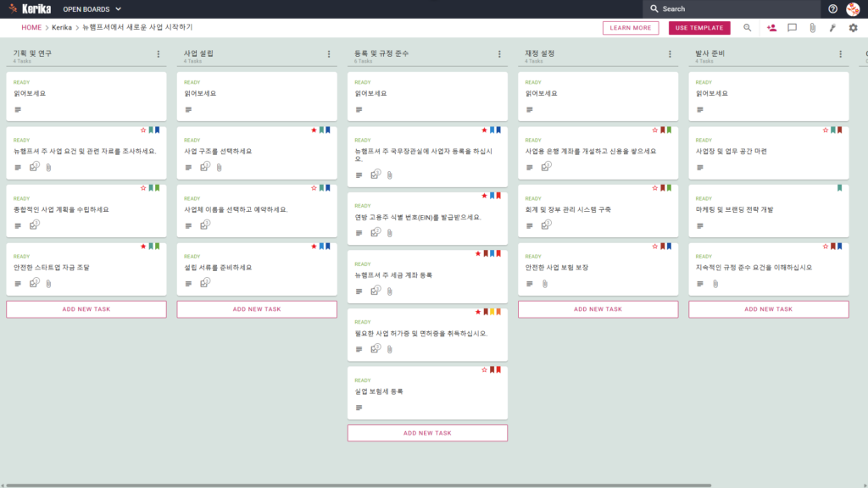Open three-dot menu of 기획 및 연구 column
The height and width of the screenshot is (488, 868).
(159, 54)
